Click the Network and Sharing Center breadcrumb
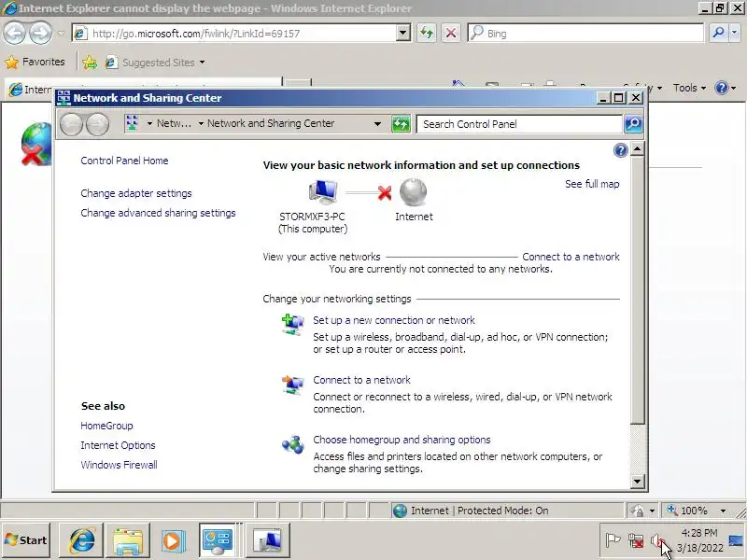The height and width of the screenshot is (560, 747). (271, 123)
